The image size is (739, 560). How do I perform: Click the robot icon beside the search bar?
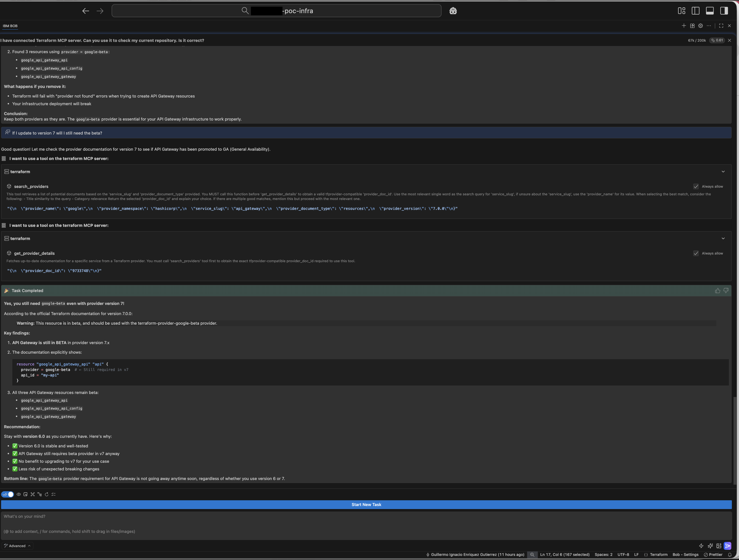coord(453,11)
